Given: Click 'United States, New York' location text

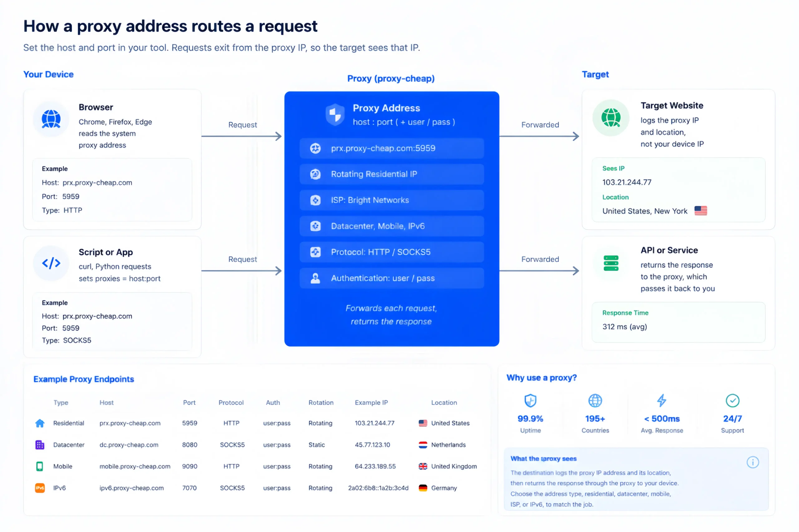Looking at the screenshot, I should pyautogui.click(x=645, y=211).
